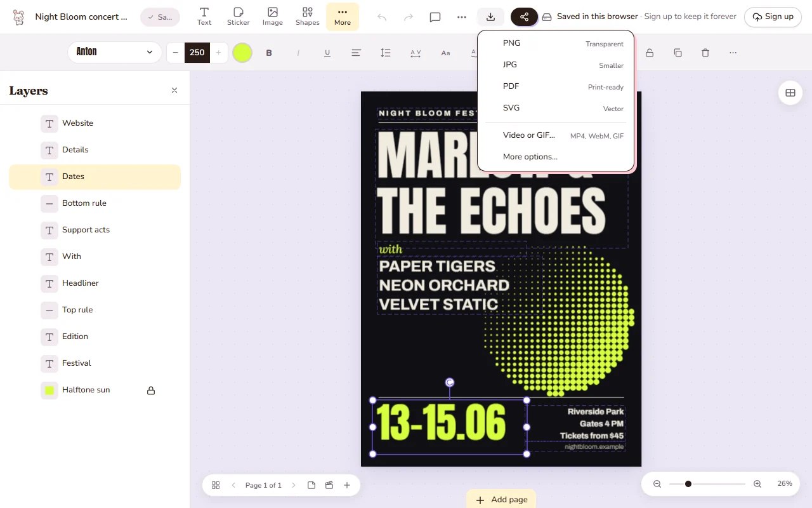
Task: Close the Layers panel
Action: point(174,90)
